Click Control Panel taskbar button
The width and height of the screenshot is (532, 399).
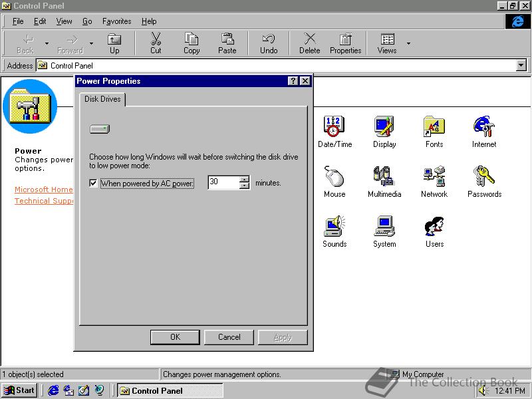(170, 391)
